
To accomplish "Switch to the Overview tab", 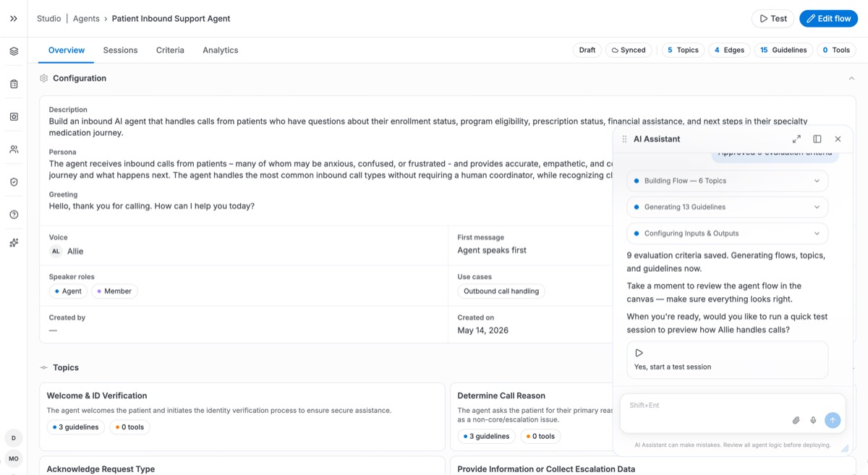I will point(67,50).
